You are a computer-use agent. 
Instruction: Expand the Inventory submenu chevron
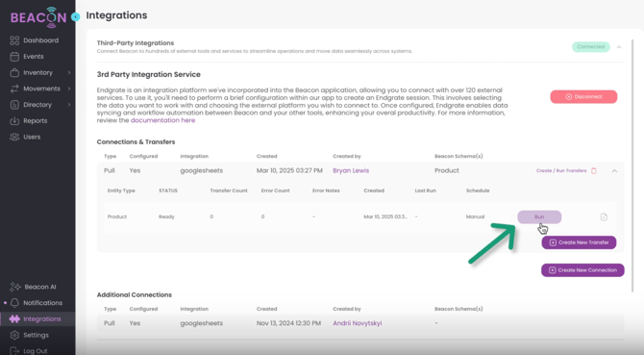(x=69, y=72)
